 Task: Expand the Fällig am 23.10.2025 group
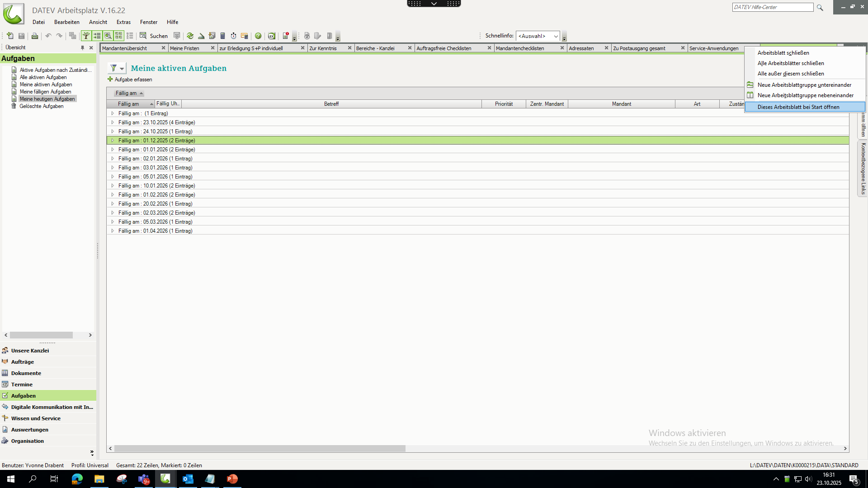pos(113,122)
